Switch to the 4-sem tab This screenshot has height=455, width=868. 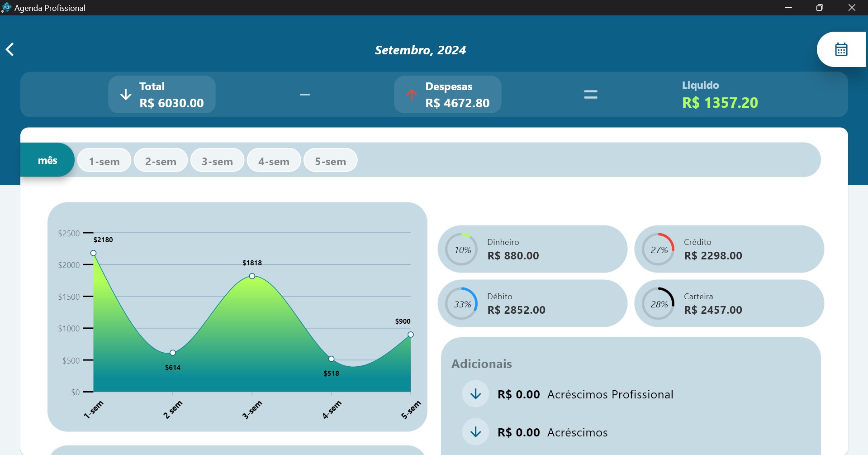[x=274, y=161]
